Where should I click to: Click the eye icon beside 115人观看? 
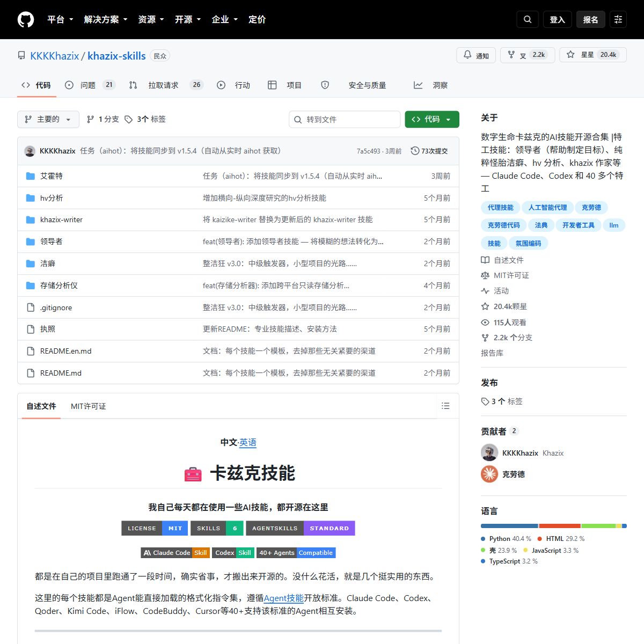point(485,323)
